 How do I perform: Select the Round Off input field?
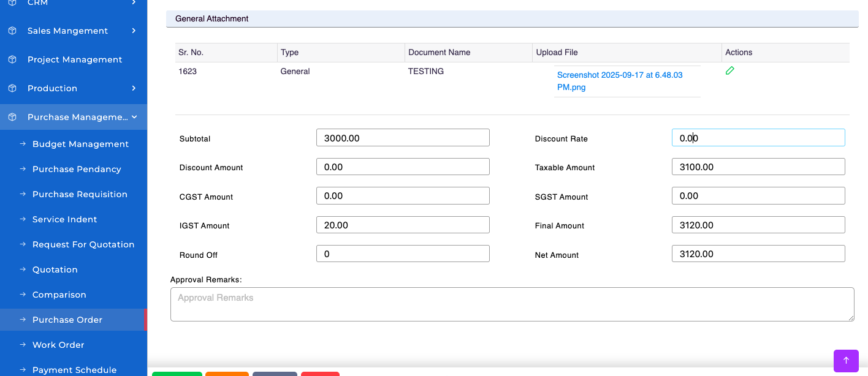point(402,254)
